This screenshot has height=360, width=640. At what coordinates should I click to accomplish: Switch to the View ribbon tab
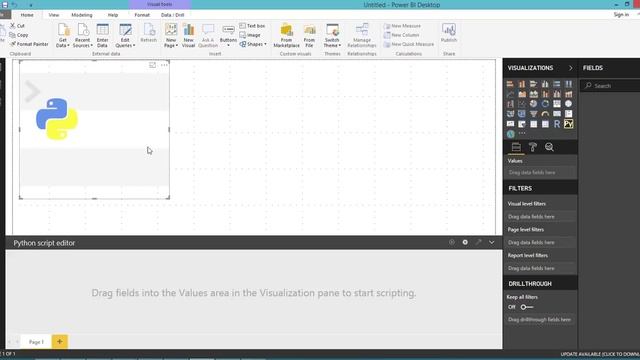pyautogui.click(x=53, y=15)
